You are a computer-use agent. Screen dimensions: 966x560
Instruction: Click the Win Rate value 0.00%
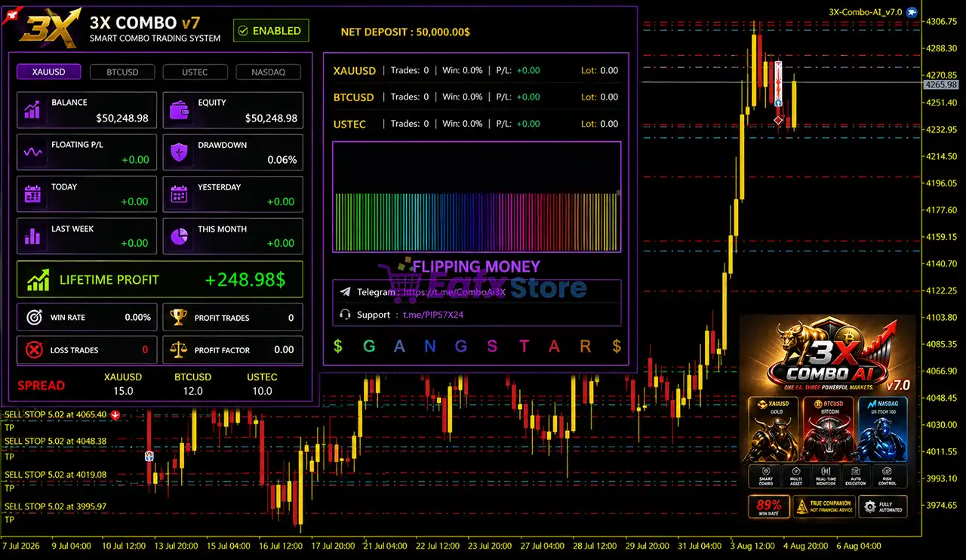[138, 318]
